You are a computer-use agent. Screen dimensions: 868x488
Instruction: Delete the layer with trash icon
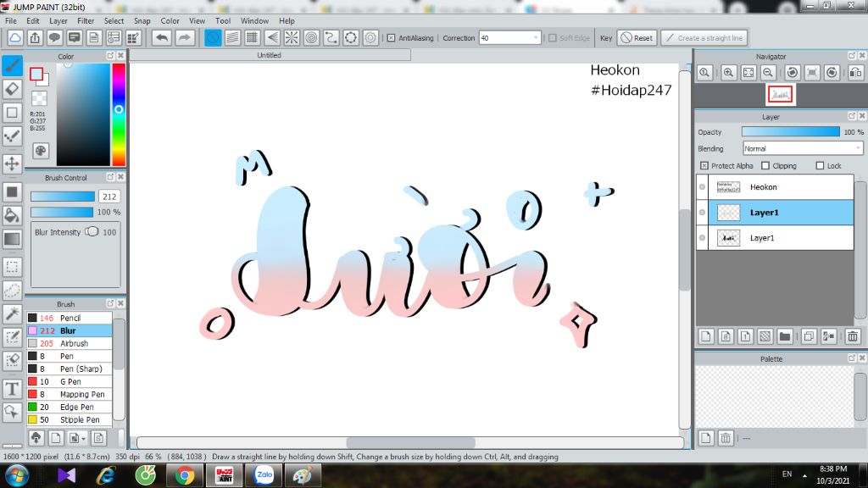tap(853, 335)
